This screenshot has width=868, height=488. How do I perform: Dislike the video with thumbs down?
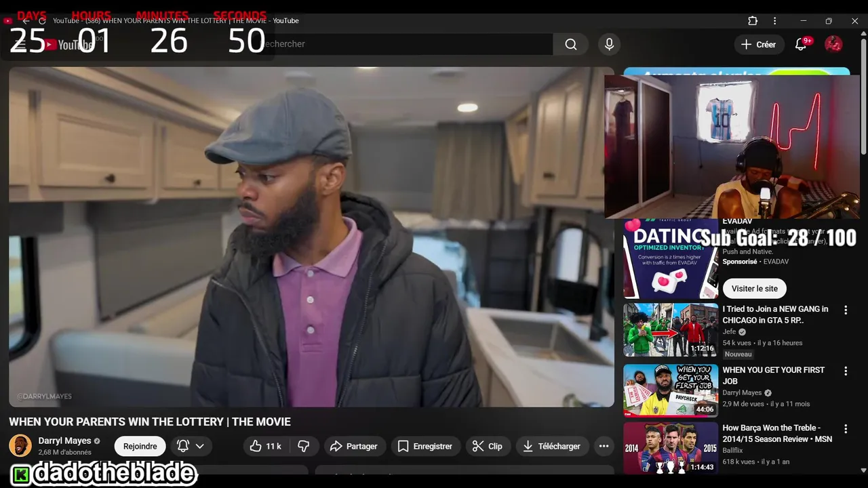[304, 446]
